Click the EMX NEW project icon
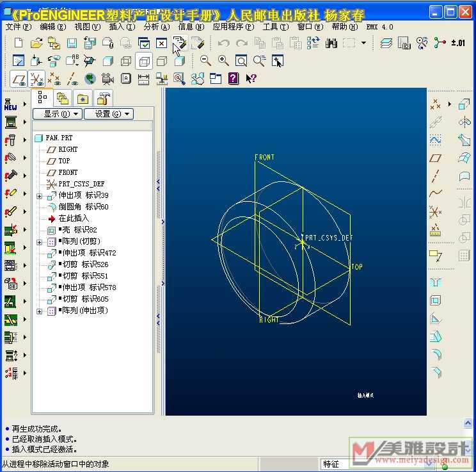This screenshot has height=472, width=476. (11, 104)
